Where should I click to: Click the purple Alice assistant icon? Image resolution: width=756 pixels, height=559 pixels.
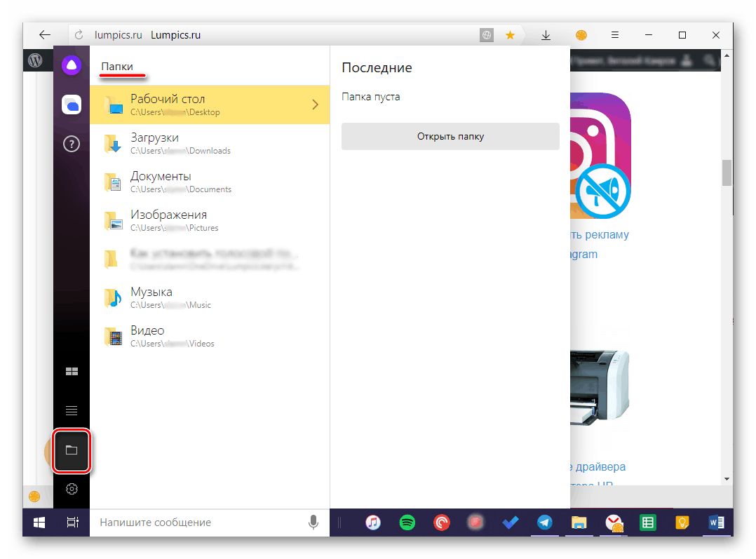pyautogui.click(x=72, y=66)
